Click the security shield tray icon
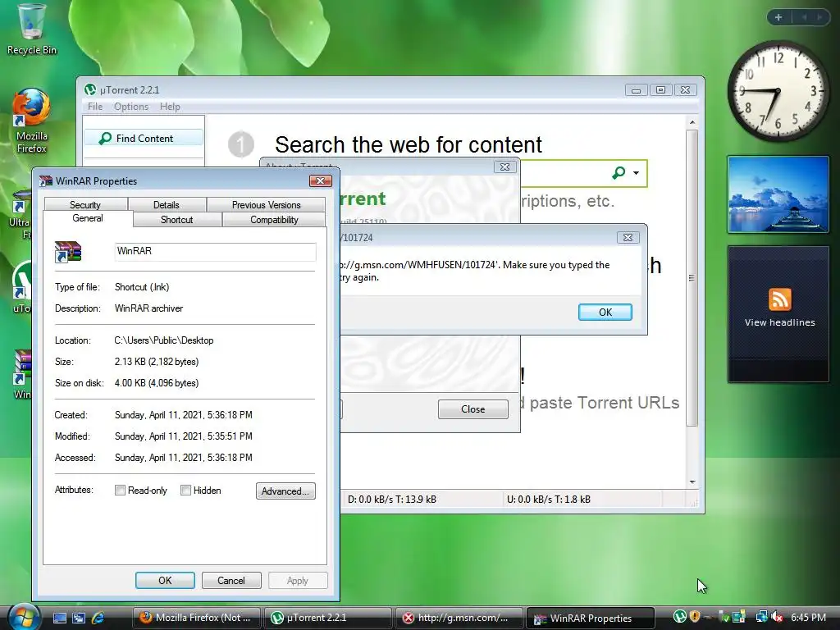840x630 pixels. click(x=695, y=617)
